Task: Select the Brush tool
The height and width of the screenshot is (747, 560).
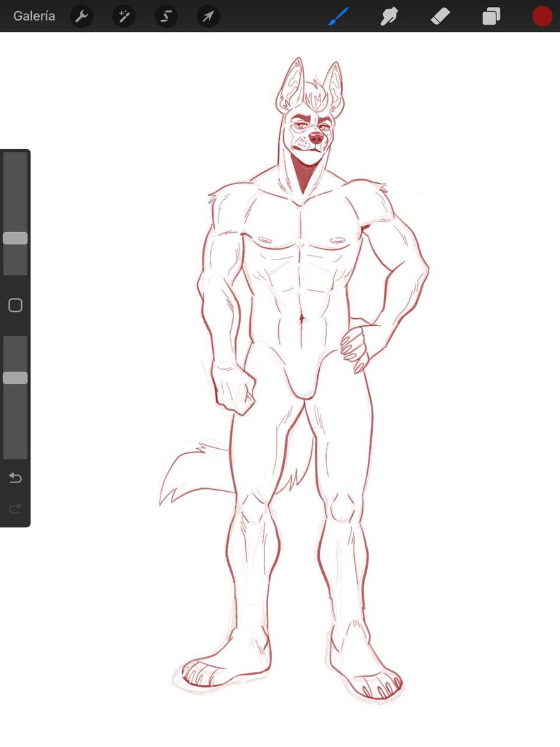Action: pos(338,16)
